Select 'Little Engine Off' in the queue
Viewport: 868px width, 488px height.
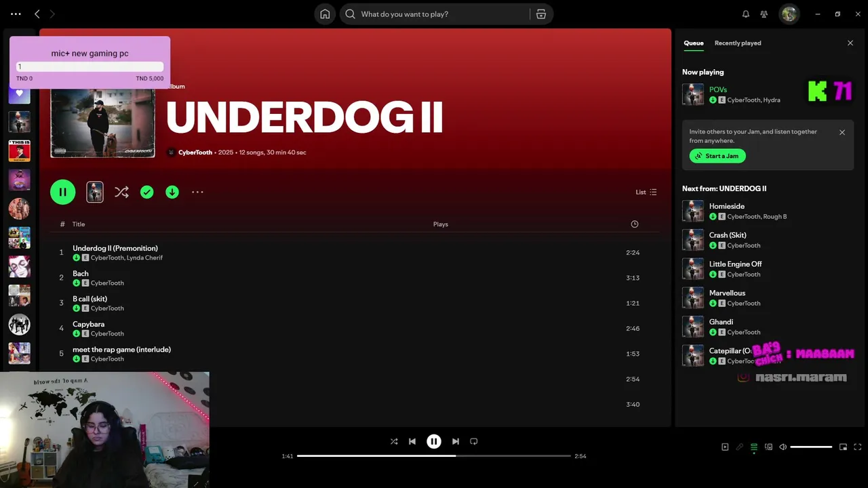735,264
